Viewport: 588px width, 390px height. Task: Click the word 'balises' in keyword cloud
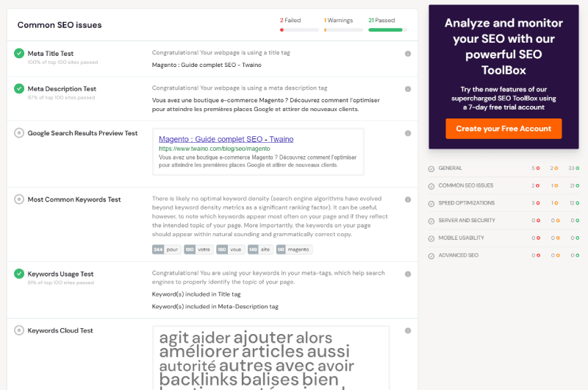click(x=270, y=379)
